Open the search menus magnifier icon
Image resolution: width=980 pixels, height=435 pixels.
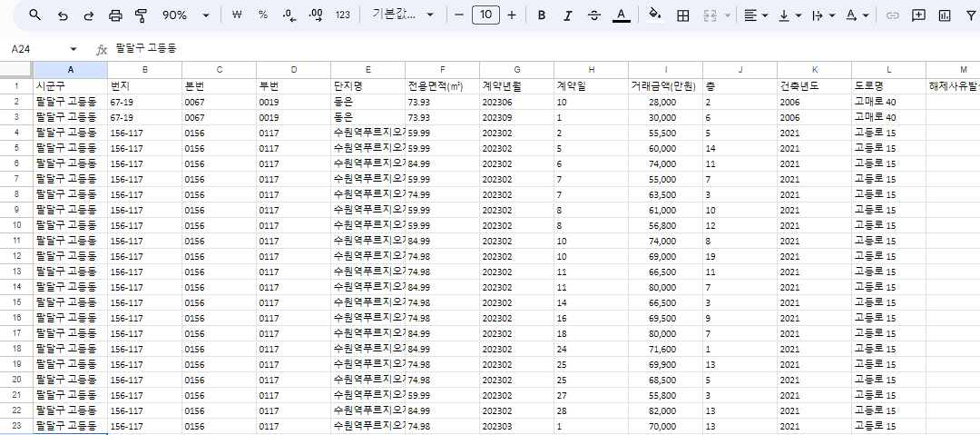point(35,15)
